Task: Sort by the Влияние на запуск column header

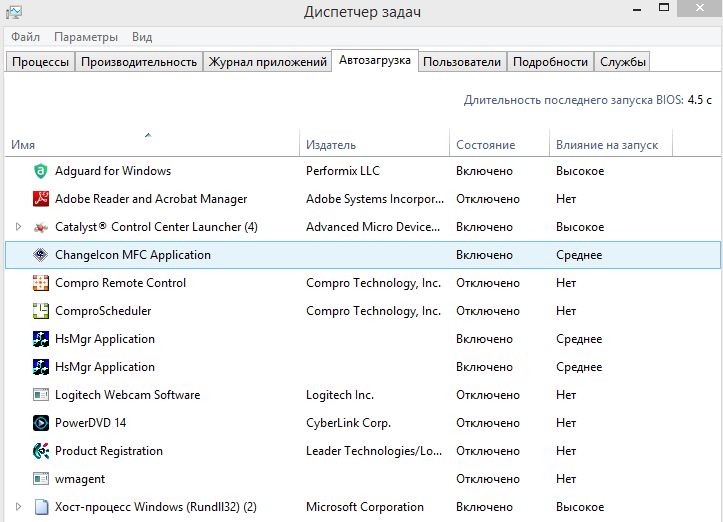Action: (x=607, y=145)
